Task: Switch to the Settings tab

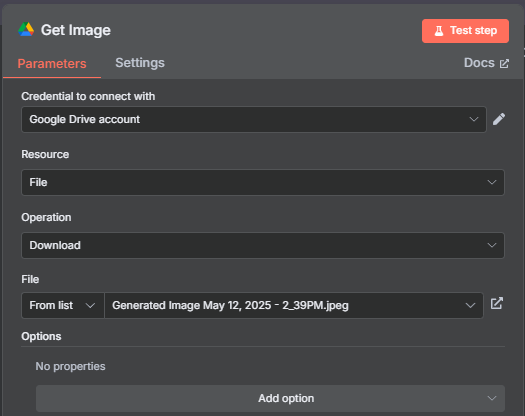Action: [140, 63]
